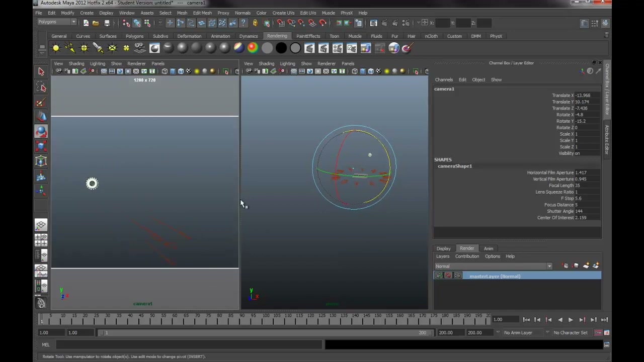Assign ramp shader rainbow sphere icon
Viewport: 644px width, 362px height.
(253, 48)
